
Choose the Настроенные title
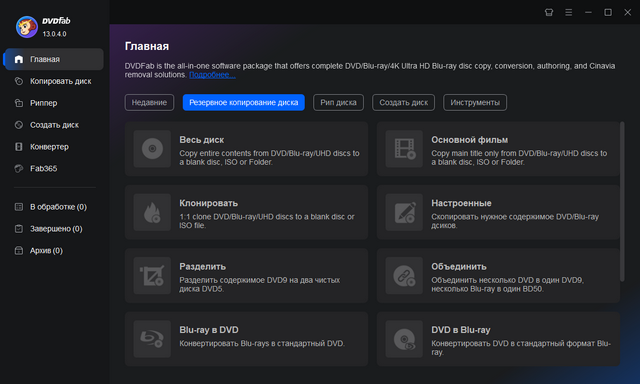point(461,203)
